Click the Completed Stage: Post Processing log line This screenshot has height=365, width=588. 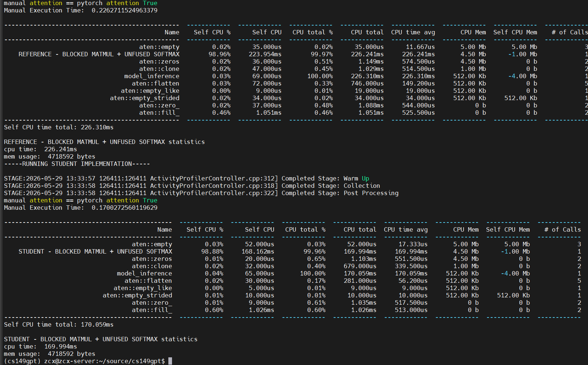(x=201, y=193)
